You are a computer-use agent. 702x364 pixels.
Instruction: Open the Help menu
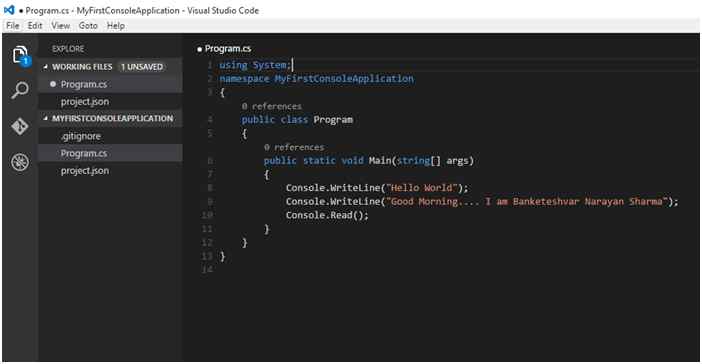pos(116,26)
